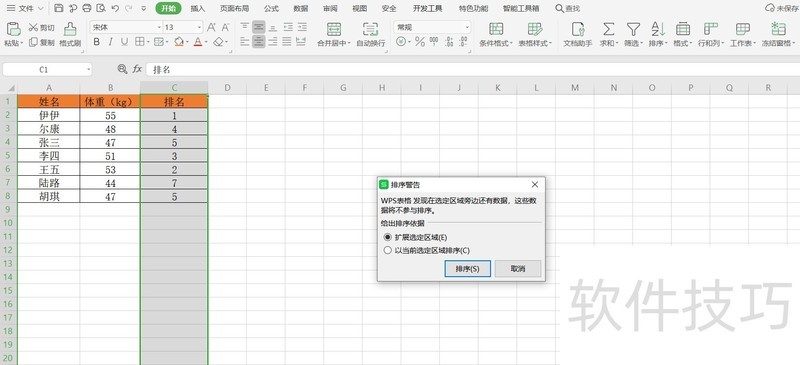Expand the Name Box dropdown (C1)

tap(89, 69)
